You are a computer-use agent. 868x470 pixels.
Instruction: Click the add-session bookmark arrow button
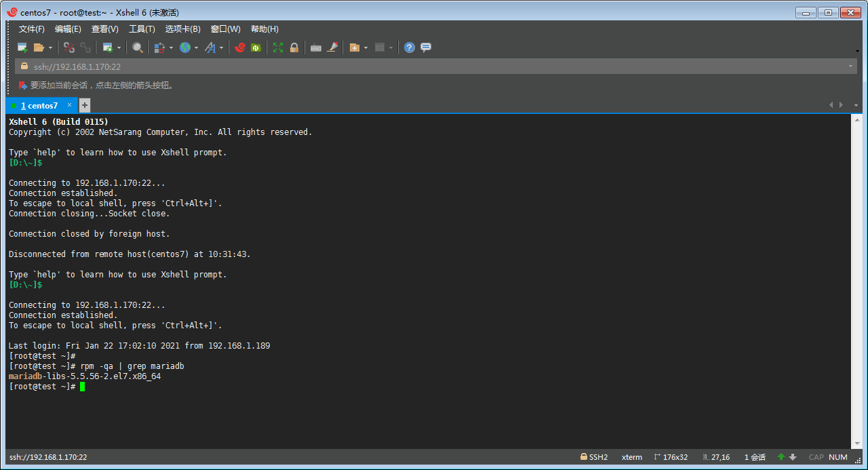point(23,85)
